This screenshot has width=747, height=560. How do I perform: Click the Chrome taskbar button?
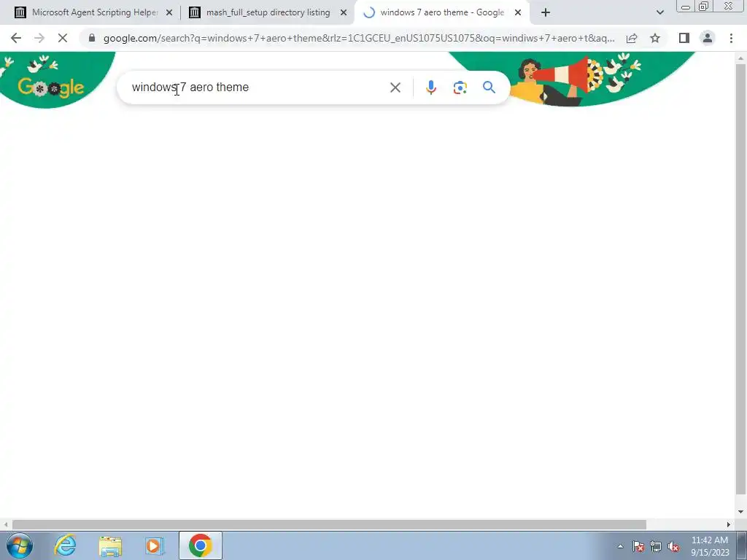coord(201,545)
